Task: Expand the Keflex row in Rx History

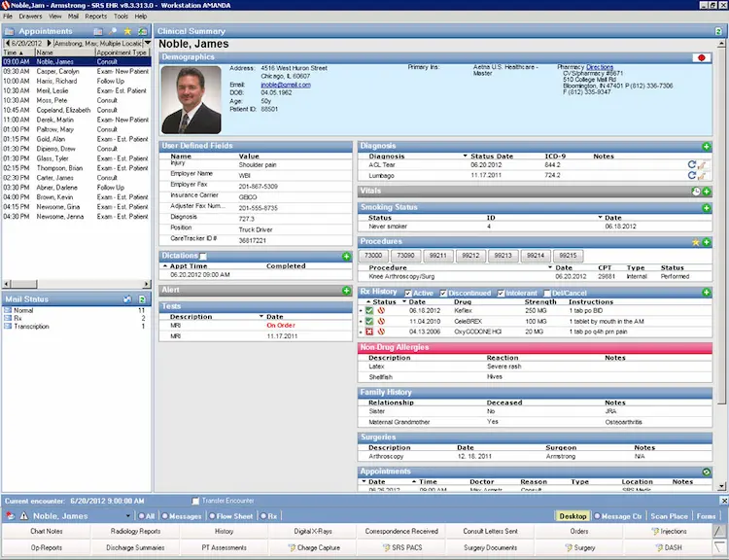Action: [363, 310]
